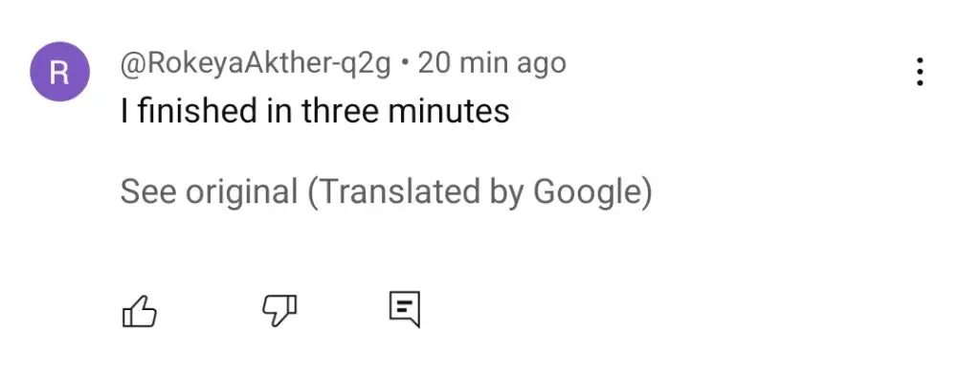This screenshot has width=980, height=379.
Task: Open the @RokeyaAkther-q2g channel page
Action: [x=255, y=64]
